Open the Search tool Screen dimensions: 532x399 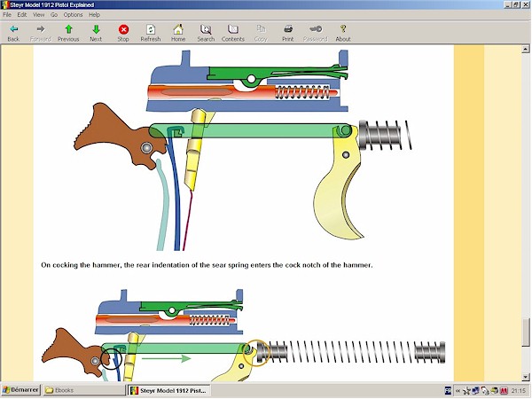coord(206,33)
